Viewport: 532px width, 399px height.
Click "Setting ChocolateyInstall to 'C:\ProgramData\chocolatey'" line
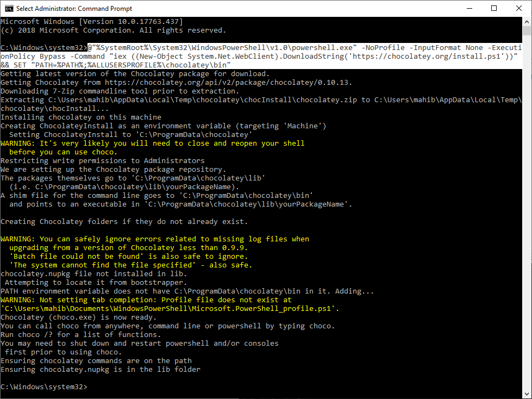pyautogui.click(x=131, y=135)
